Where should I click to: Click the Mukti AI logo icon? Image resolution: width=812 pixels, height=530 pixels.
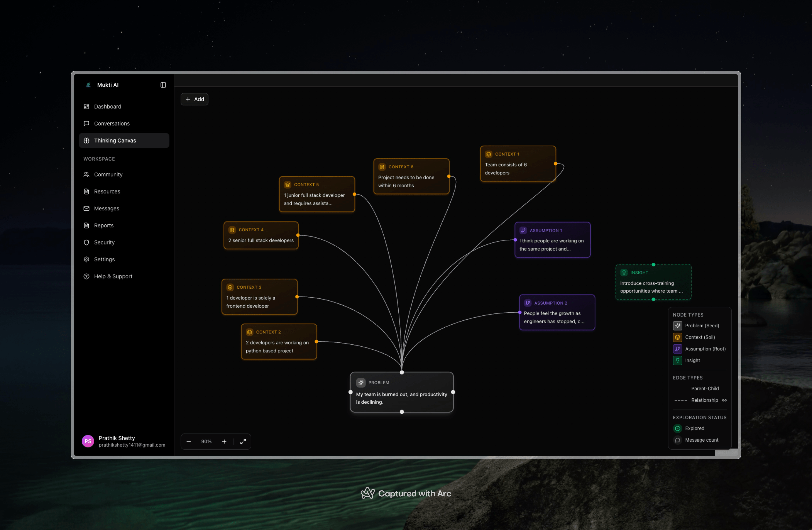[x=88, y=85]
